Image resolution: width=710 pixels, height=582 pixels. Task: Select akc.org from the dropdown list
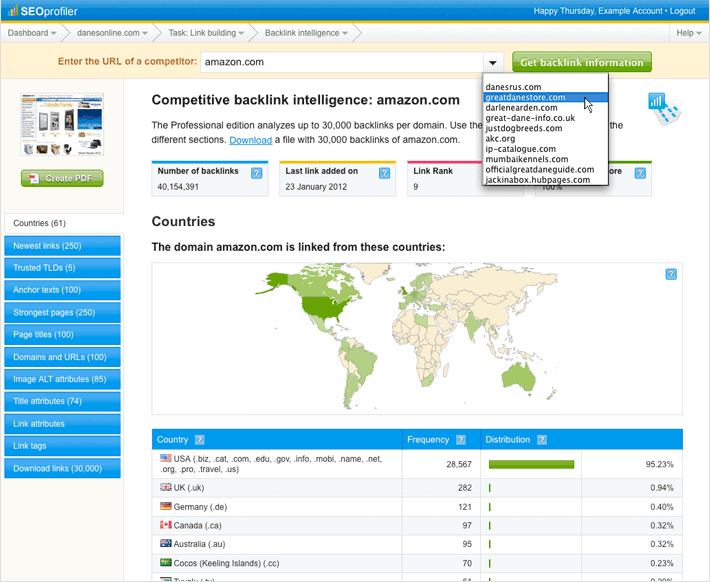coord(545,139)
